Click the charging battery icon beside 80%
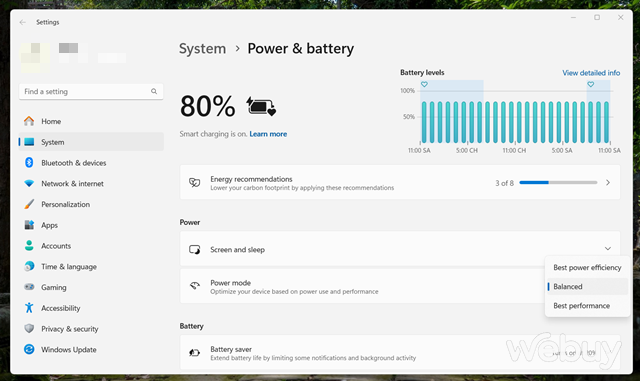 (x=261, y=107)
